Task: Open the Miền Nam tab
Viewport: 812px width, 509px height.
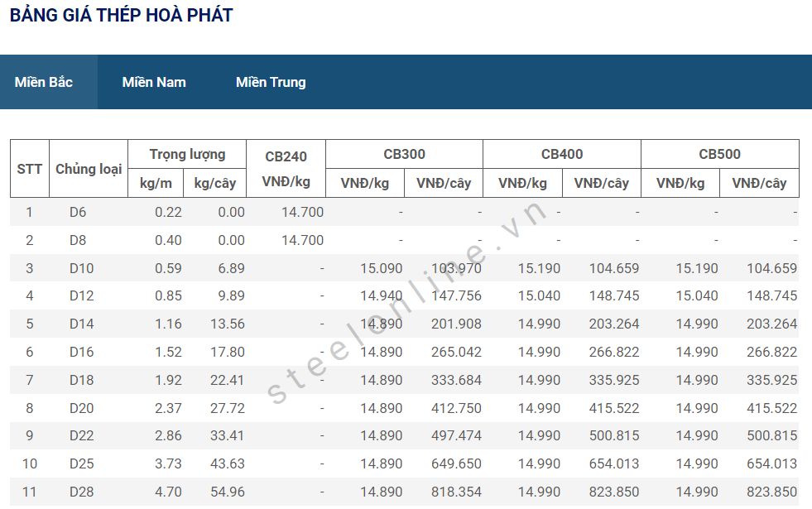Action: pos(154,82)
